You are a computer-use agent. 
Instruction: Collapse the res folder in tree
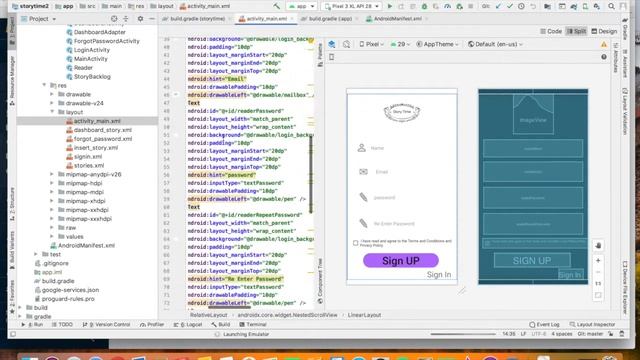tap(44, 85)
